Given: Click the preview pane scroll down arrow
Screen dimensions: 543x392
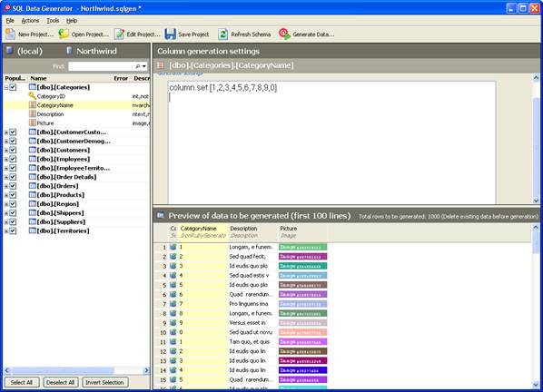Looking at the screenshot, I should click(536, 385).
